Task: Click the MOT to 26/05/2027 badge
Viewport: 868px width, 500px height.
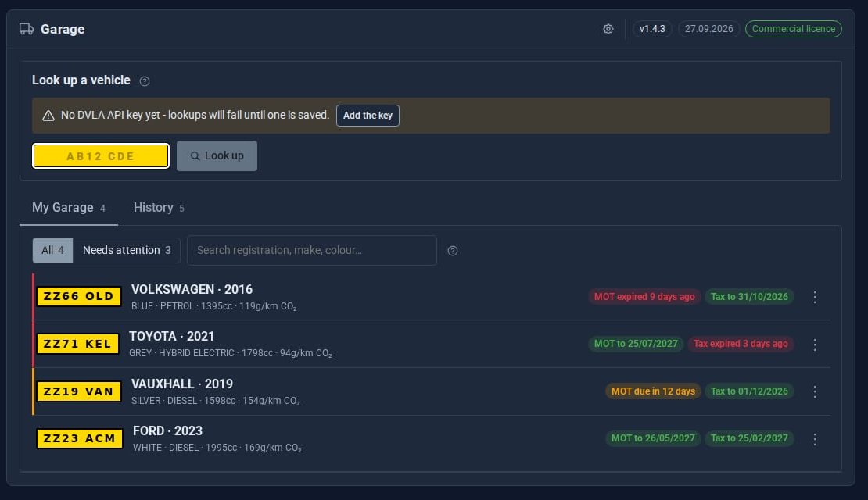Action: [653, 438]
